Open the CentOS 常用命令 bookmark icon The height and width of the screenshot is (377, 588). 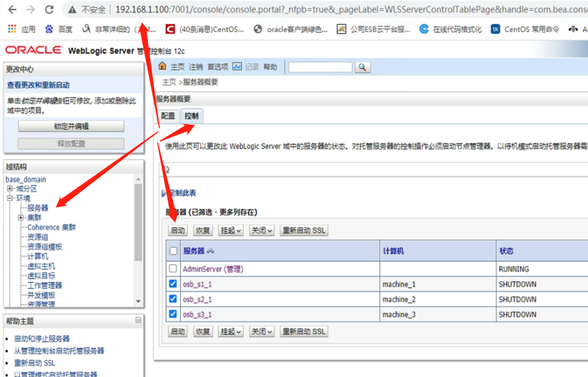coord(495,29)
